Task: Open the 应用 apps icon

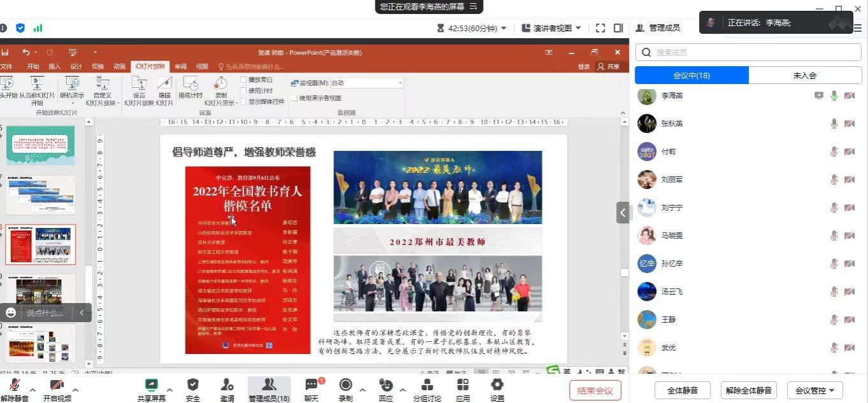Action: 463,385
